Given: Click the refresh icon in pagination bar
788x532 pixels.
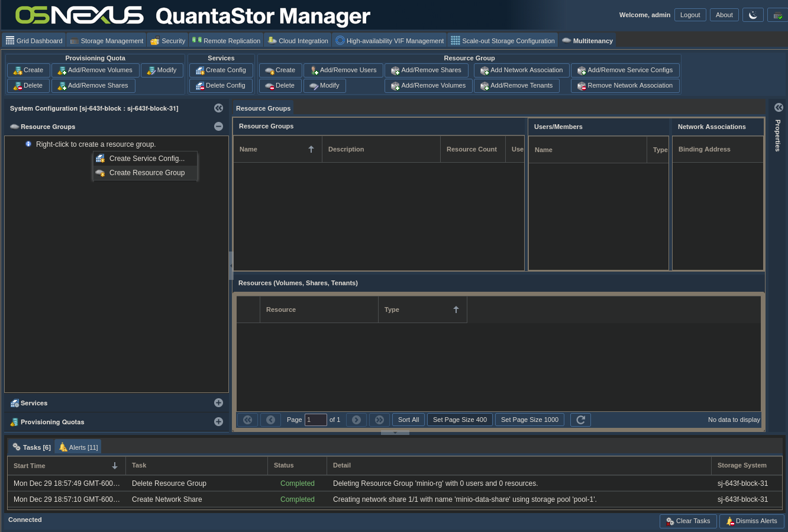Looking at the screenshot, I should click(x=580, y=420).
